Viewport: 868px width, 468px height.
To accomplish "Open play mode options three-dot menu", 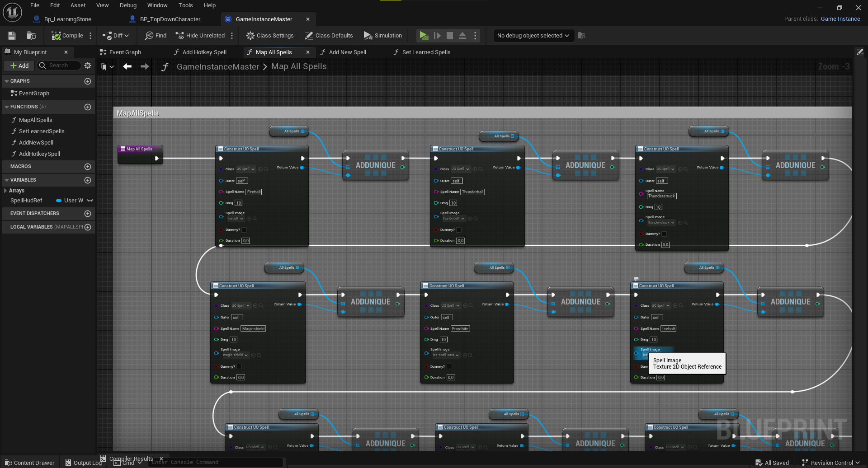I will coord(475,36).
